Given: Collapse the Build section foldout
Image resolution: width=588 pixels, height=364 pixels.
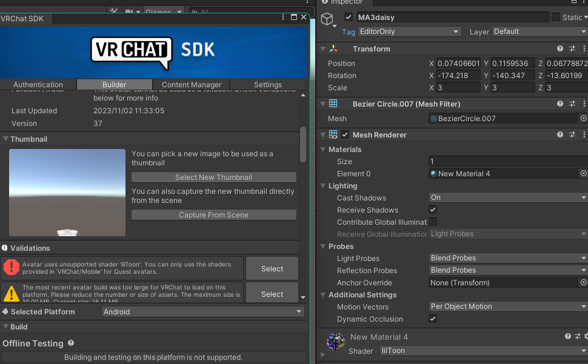Looking at the screenshot, I should click(x=5, y=326).
